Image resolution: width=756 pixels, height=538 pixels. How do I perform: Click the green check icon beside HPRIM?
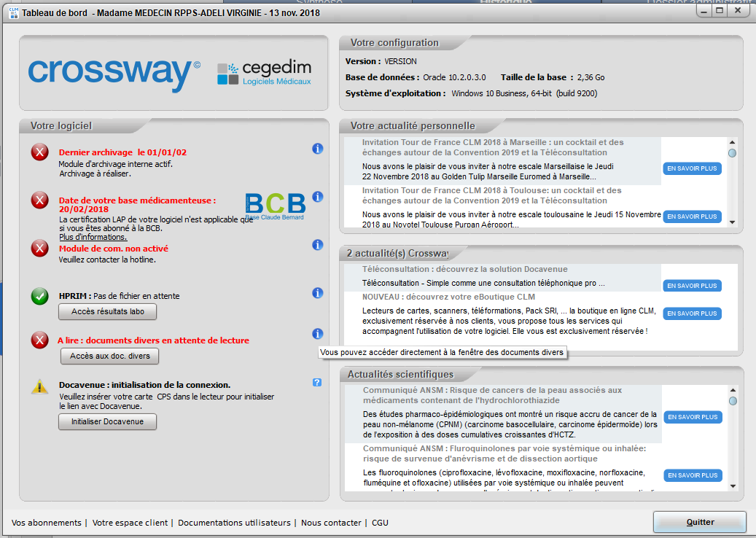[39, 296]
